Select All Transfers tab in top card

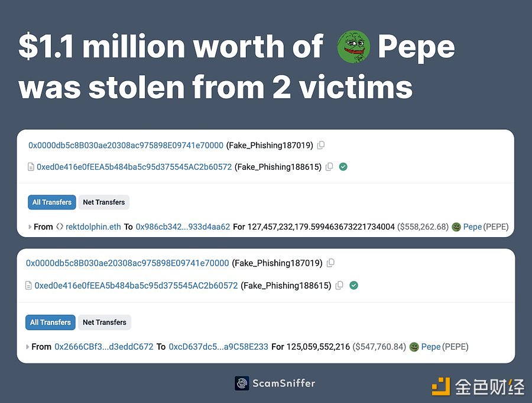pyautogui.click(x=52, y=202)
